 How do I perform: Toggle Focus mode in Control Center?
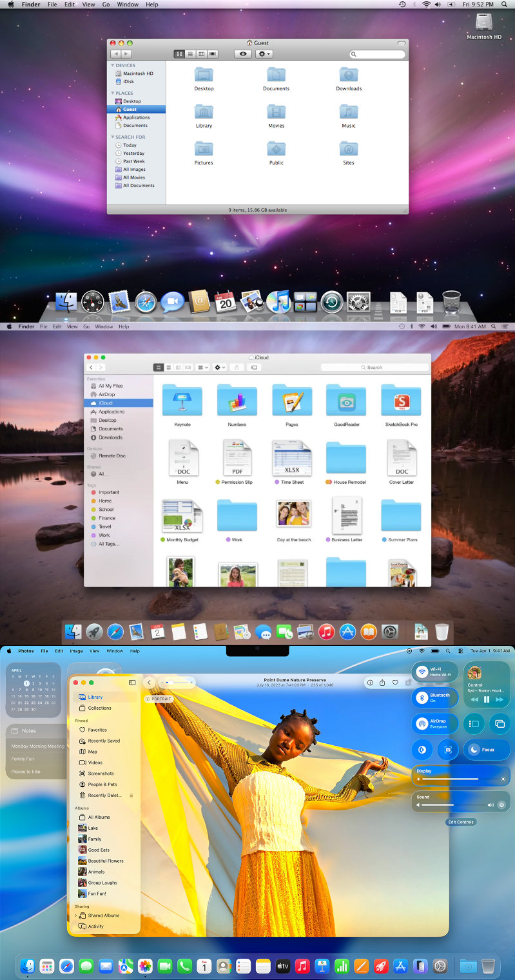point(487,750)
